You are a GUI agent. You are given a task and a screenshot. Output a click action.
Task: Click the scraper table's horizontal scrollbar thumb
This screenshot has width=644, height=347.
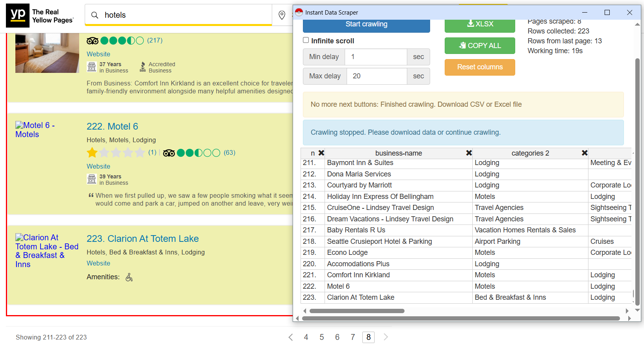pyautogui.click(x=357, y=311)
